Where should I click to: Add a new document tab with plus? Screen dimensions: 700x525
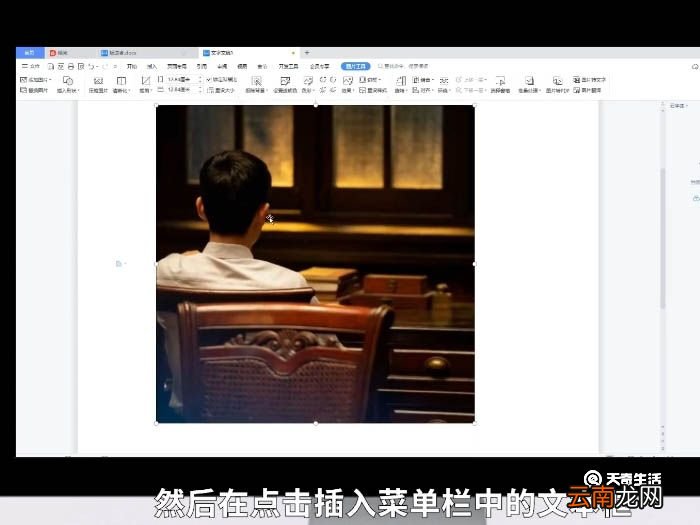coord(307,53)
